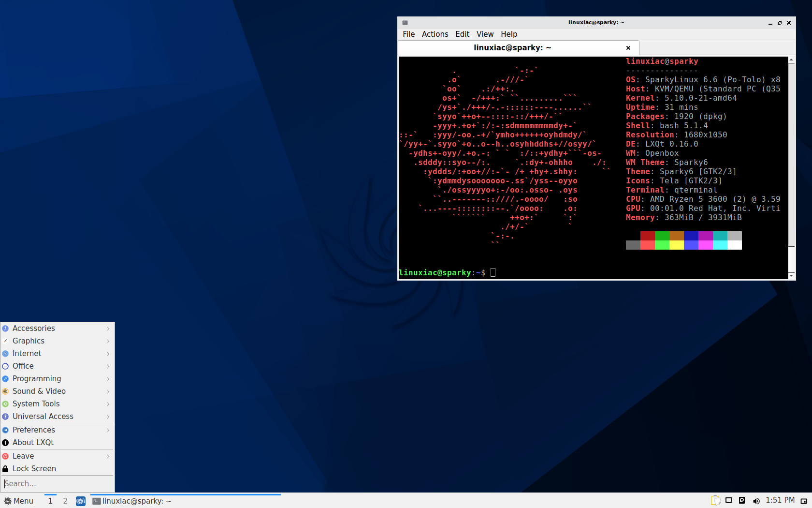The width and height of the screenshot is (812, 508).
Task: Focus the menu Search field
Action: click(x=58, y=483)
